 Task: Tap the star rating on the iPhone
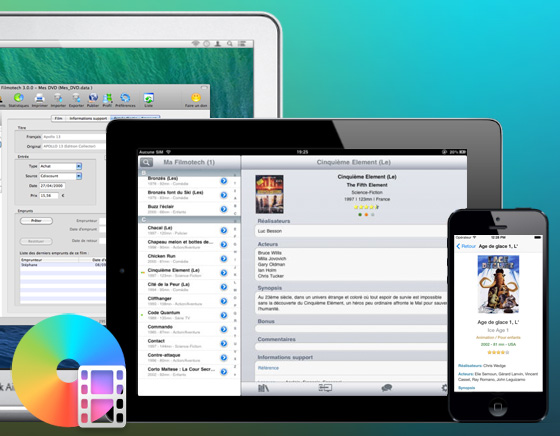[x=498, y=352]
